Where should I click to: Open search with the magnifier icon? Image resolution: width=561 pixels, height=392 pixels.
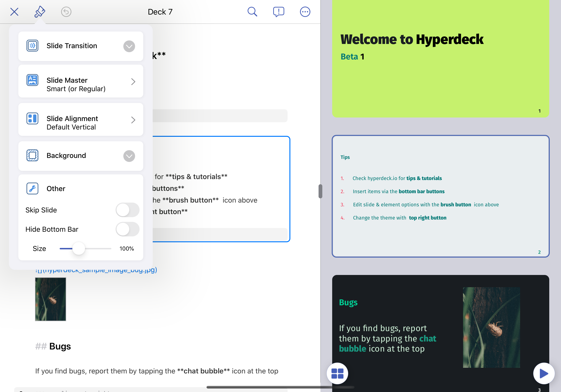252,12
